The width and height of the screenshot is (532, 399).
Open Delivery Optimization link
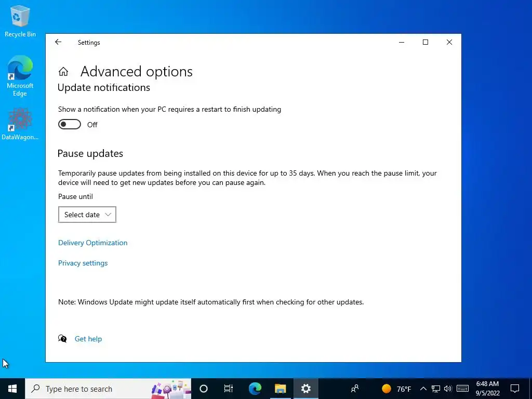point(92,243)
